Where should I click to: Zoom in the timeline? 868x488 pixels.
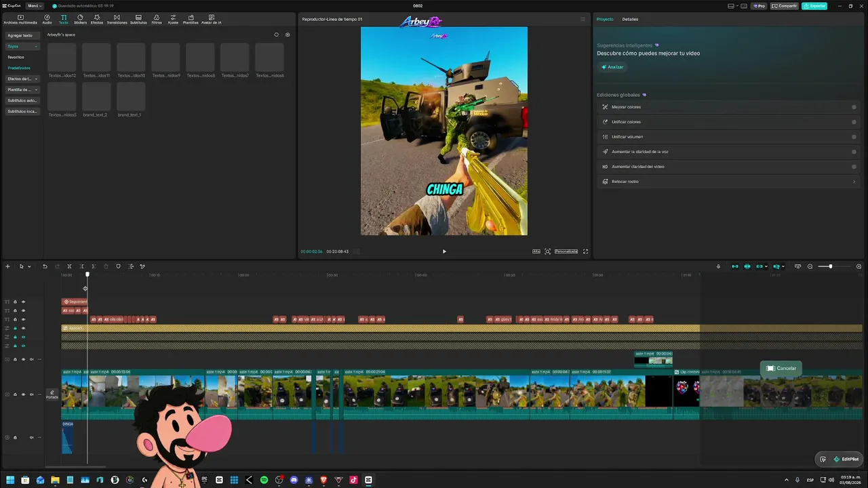(x=859, y=266)
